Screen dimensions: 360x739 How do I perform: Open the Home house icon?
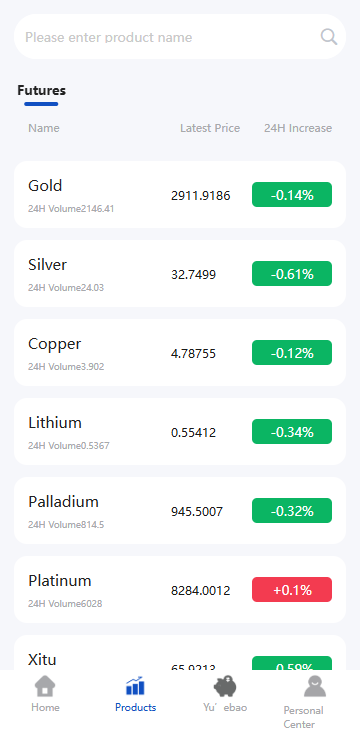(45, 686)
